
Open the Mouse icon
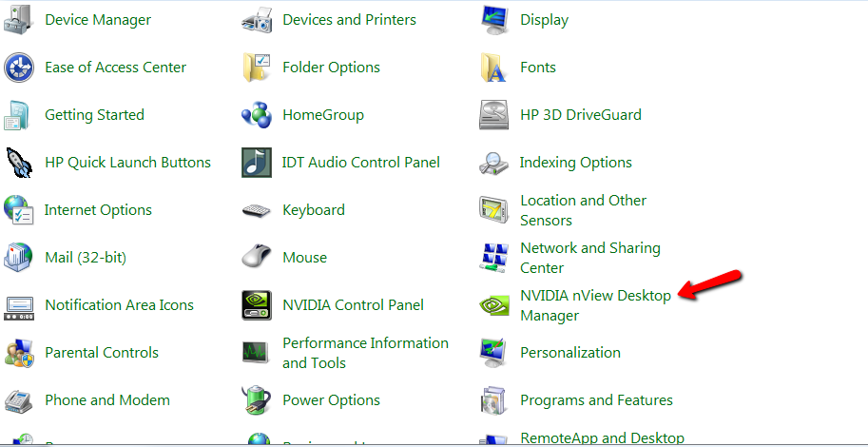pyautogui.click(x=257, y=258)
